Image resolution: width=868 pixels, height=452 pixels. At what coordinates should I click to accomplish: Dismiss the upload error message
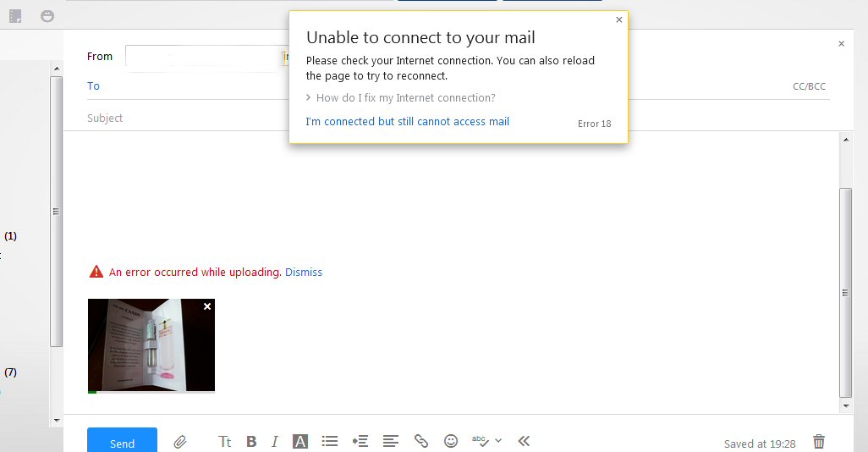point(303,273)
